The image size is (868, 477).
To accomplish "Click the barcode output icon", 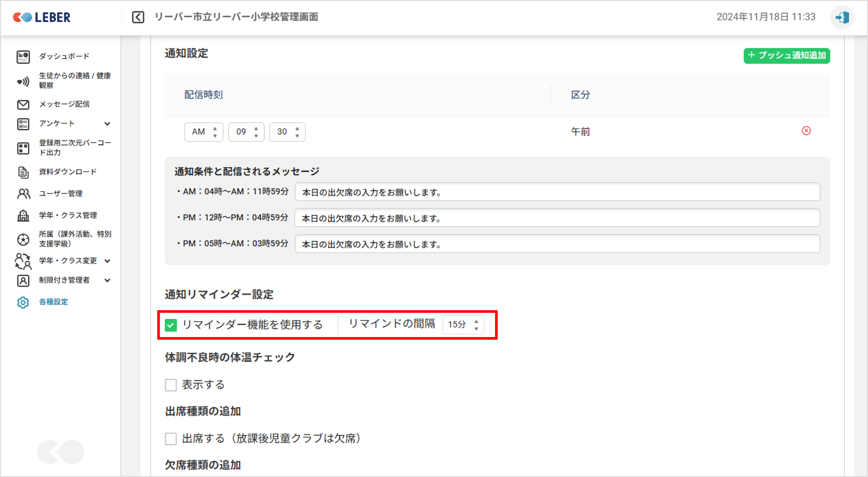I will click(23, 148).
